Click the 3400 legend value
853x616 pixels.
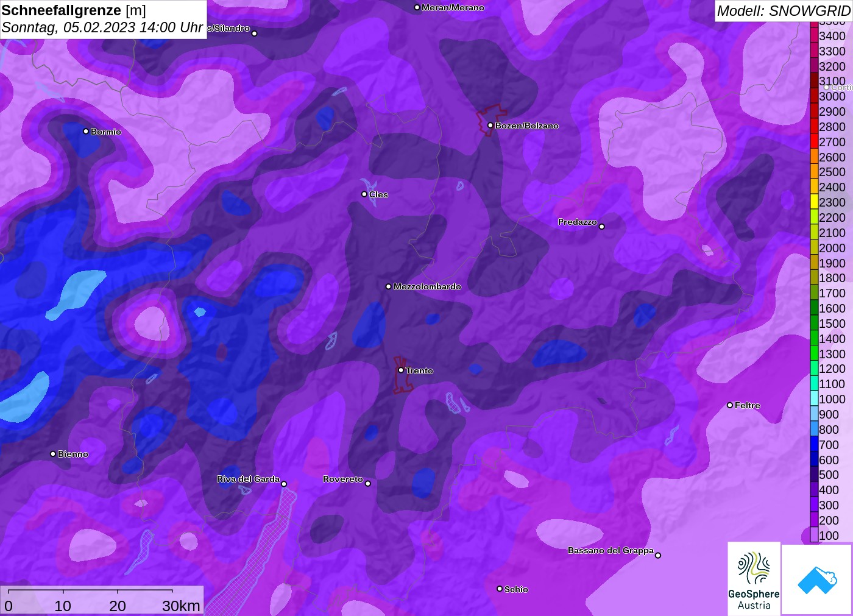click(x=832, y=36)
